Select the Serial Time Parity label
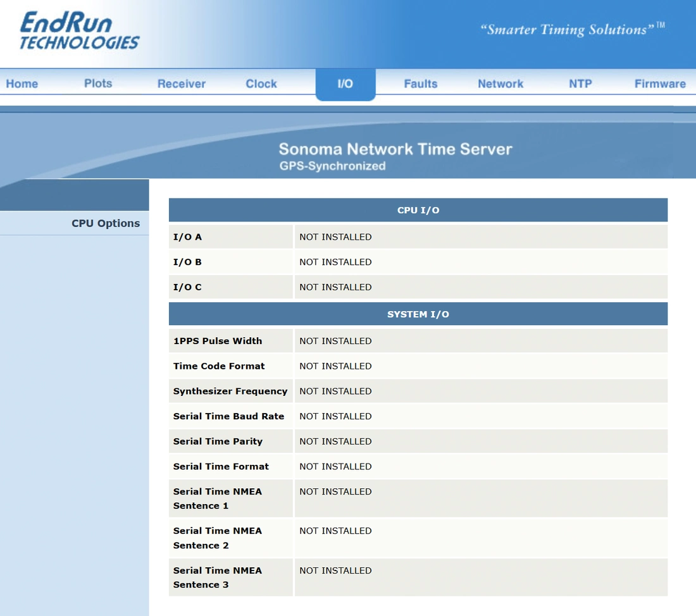Image resolution: width=696 pixels, height=616 pixels. click(x=218, y=441)
